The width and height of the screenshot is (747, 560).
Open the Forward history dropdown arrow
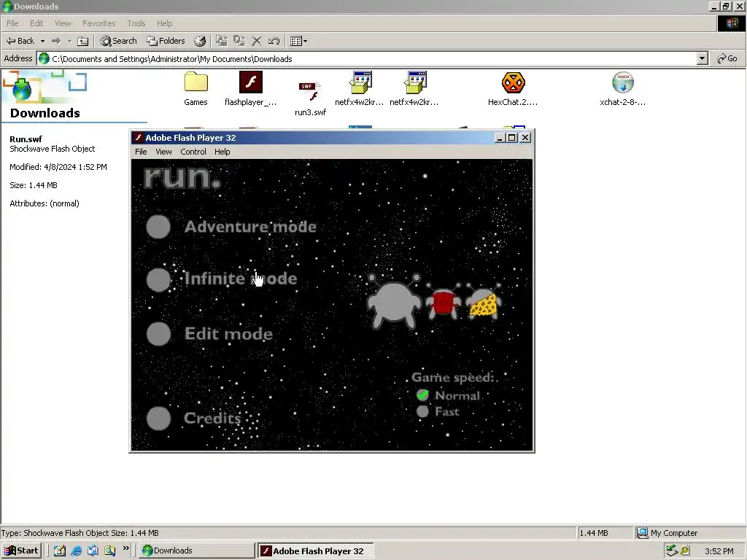(69, 41)
